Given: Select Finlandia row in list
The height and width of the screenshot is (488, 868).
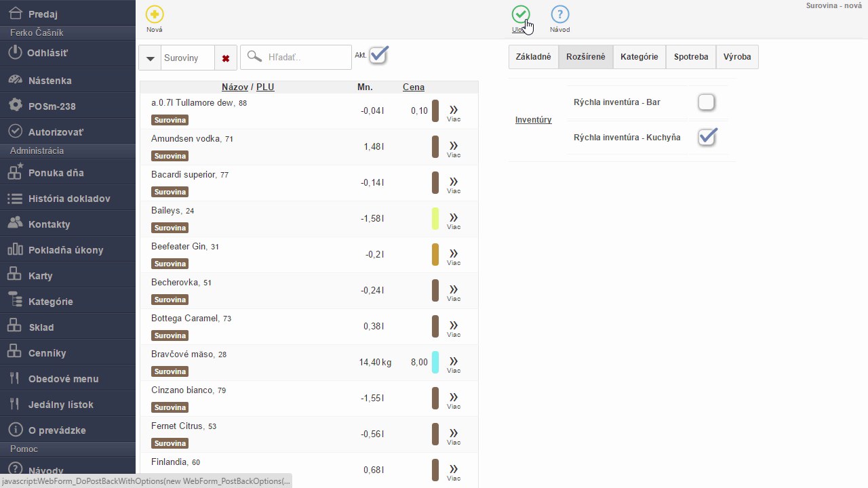Looking at the screenshot, I should pyautogui.click(x=309, y=470).
